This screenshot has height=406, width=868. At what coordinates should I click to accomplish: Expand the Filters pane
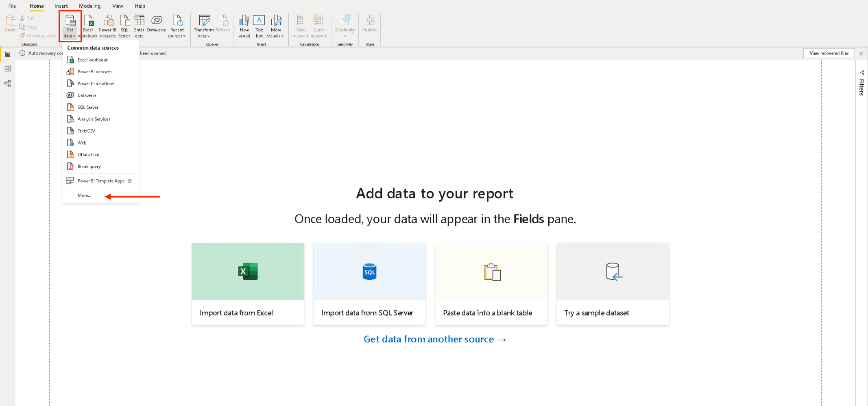(862, 83)
